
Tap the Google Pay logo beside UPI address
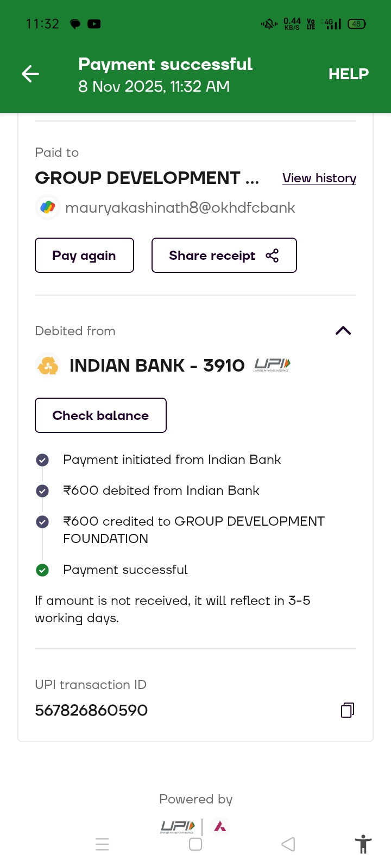click(48, 207)
